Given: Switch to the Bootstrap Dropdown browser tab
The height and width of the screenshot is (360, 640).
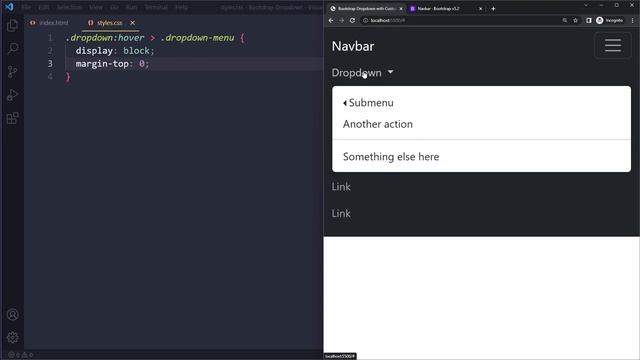Looking at the screenshot, I should [x=366, y=8].
